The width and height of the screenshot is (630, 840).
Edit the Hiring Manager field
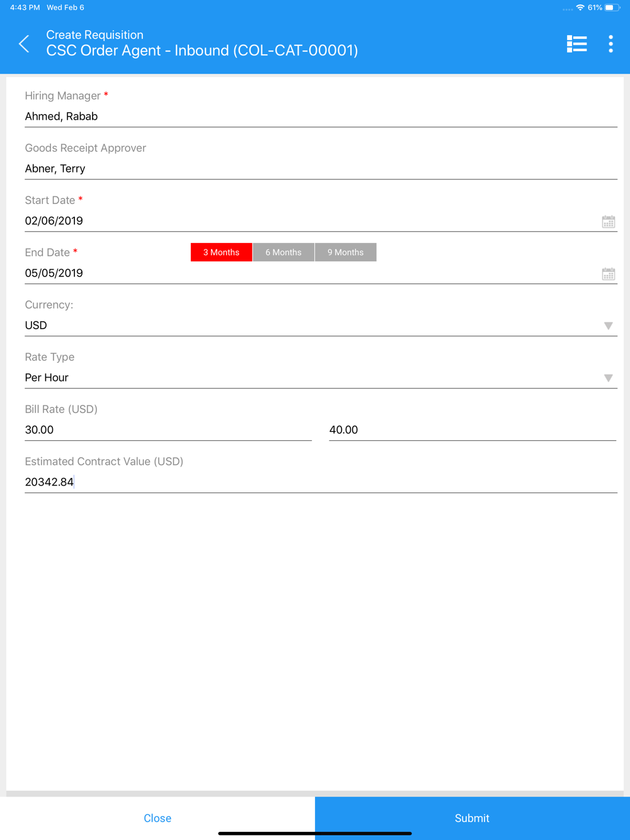[x=321, y=116]
